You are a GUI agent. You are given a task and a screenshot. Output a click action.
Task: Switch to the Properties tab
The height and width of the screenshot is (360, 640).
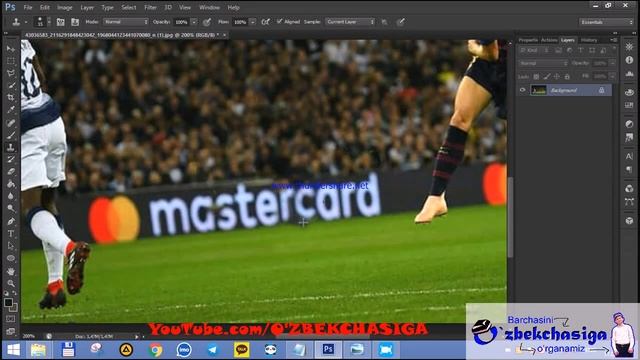[528, 40]
